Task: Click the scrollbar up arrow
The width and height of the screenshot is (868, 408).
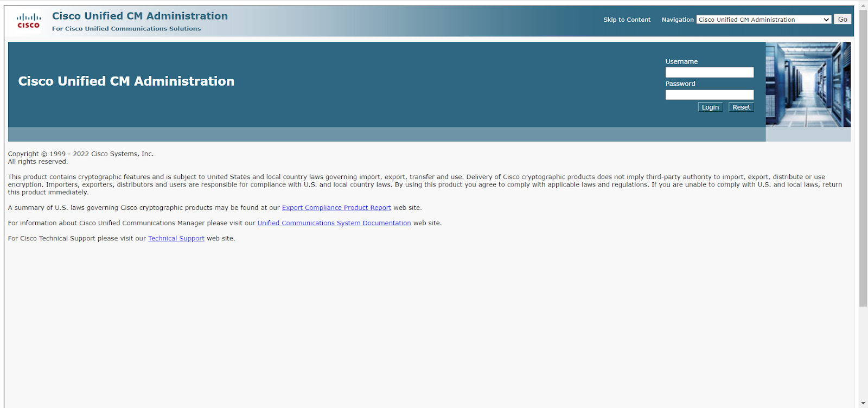Action: (x=863, y=4)
